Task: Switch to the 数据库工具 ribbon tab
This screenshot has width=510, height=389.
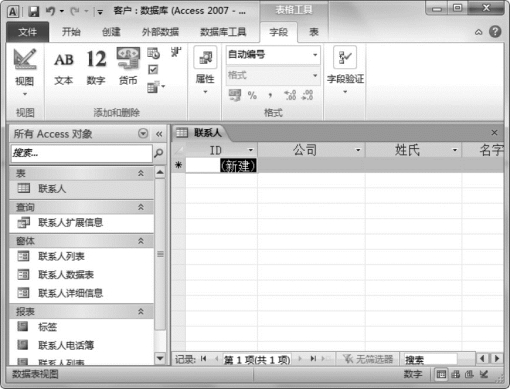Action: tap(223, 32)
